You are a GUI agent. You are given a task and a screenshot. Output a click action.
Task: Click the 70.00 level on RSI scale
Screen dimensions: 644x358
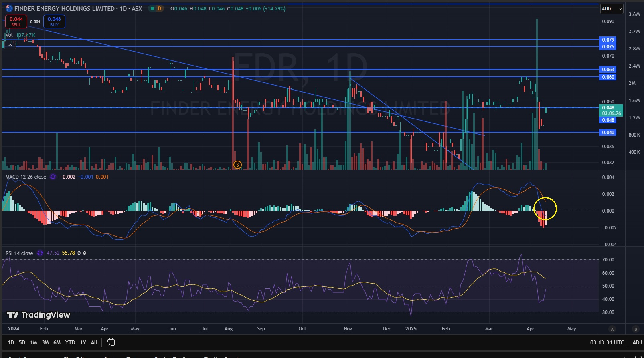(608, 259)
